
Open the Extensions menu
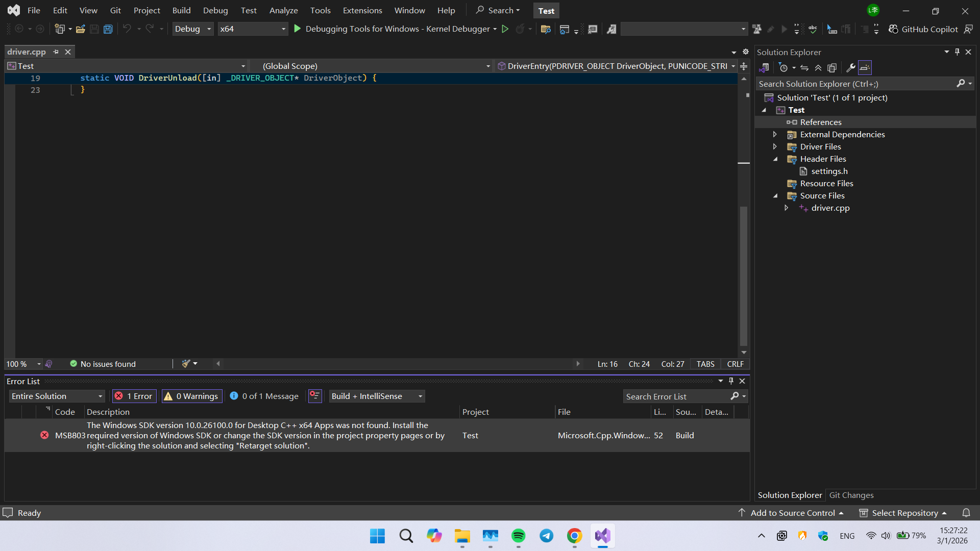point(362,10)
